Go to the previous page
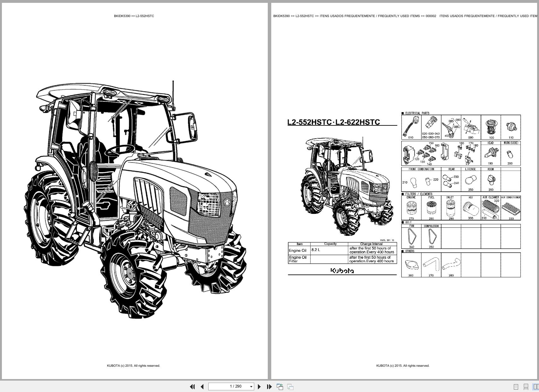The image size is (539, 392). (202, 387)
